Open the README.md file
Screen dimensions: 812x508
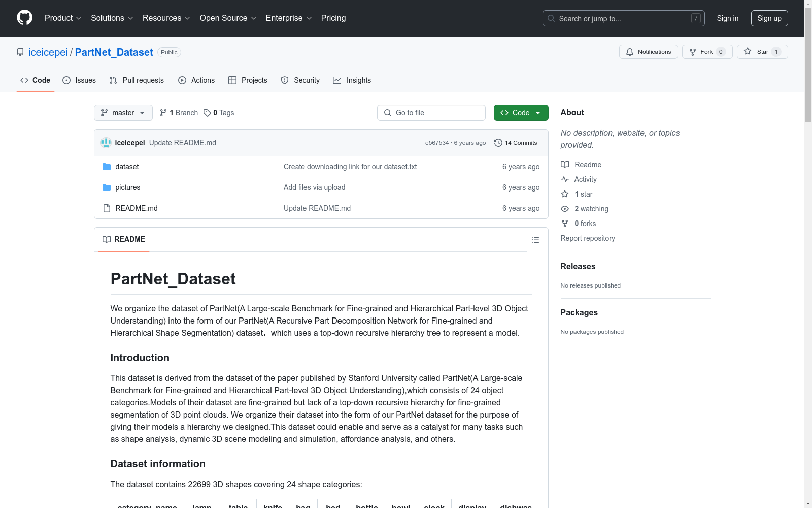[x=137, y=208]
